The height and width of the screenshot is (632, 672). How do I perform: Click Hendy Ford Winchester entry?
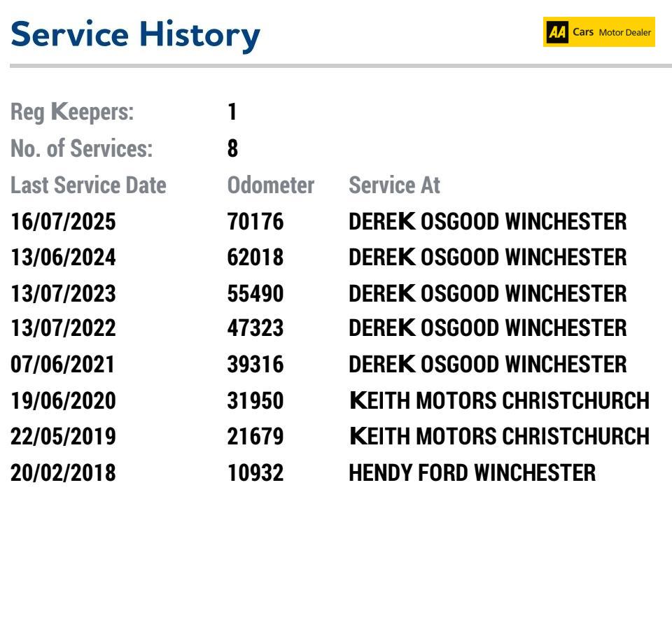point(472,472)
